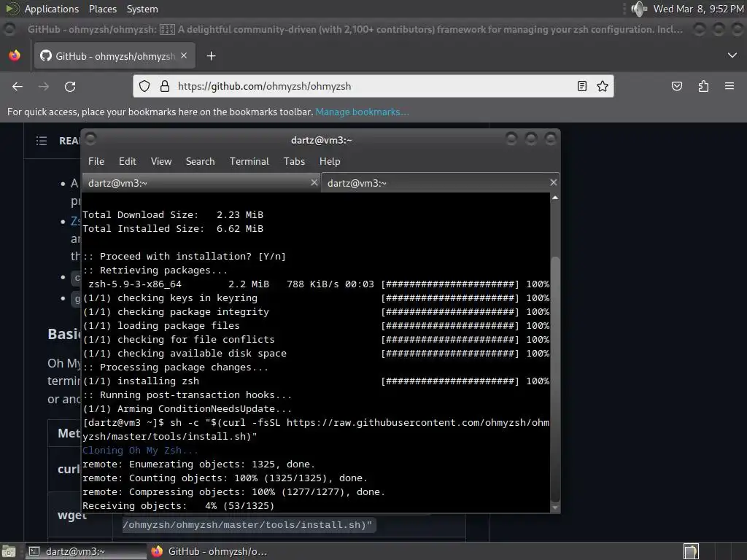The height and width of the screenshot is (560, 747).
Task: Click 'Proceed with installation? [Y/n]' line
Action: click(185, 256)
